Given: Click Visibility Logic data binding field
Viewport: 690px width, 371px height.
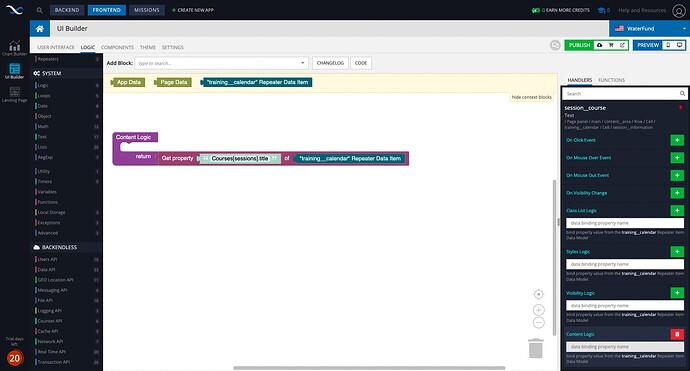Looking at the screenshot, I should tap(625, 305).
